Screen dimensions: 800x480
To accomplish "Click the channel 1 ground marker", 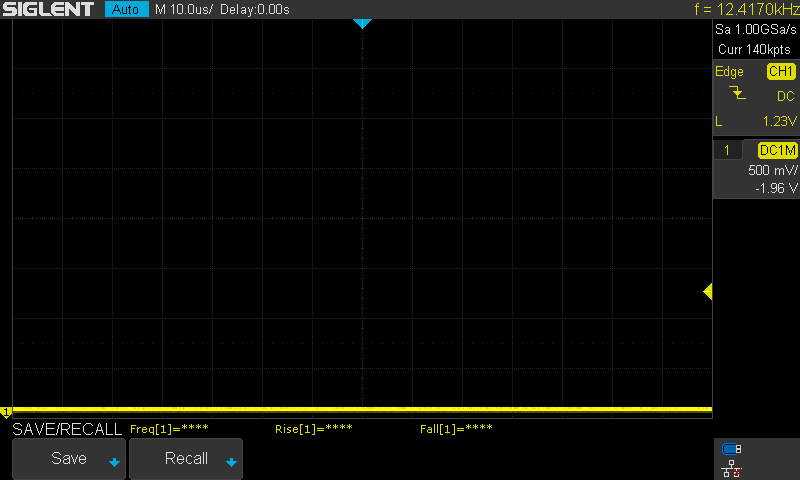I will pyautogui.click(x=6, y=412).
